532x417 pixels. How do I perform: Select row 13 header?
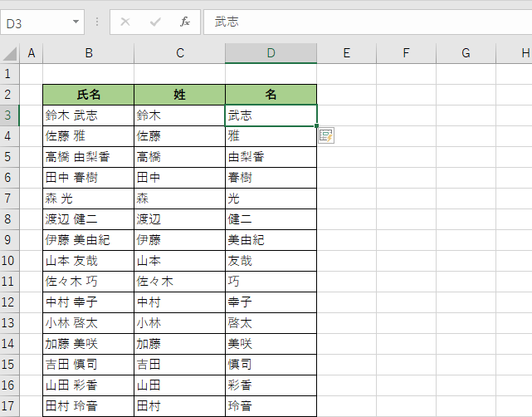pos(9,323)
